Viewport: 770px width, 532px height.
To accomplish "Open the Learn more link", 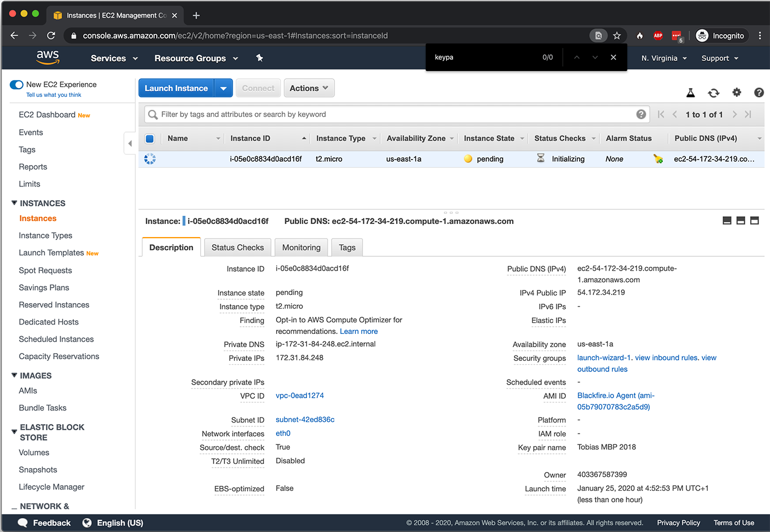I will (359, 331).
